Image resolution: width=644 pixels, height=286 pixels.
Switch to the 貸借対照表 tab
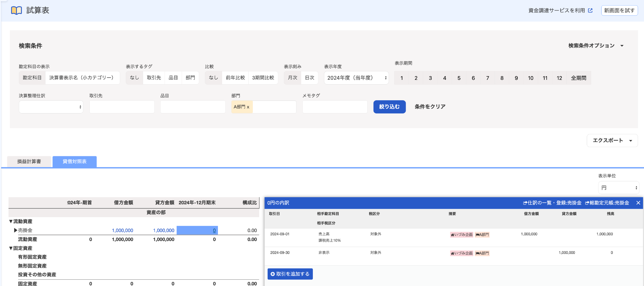pyautogui.click(x=75, y=162)
